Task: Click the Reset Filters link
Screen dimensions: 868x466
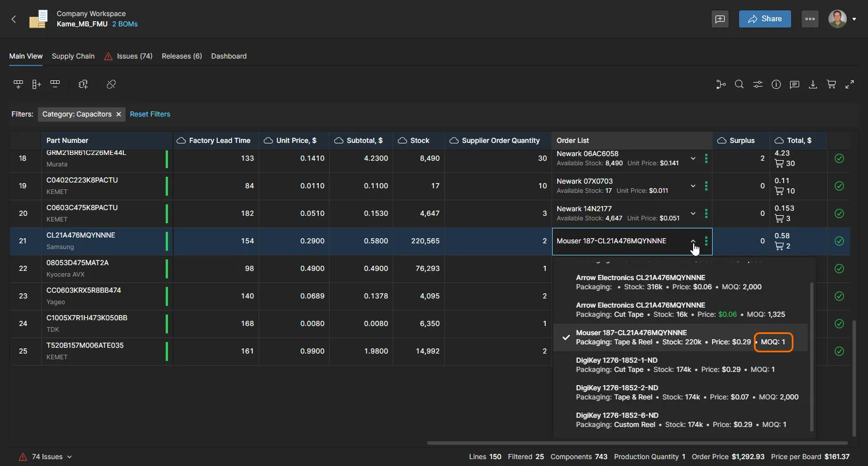Action: 150,114
